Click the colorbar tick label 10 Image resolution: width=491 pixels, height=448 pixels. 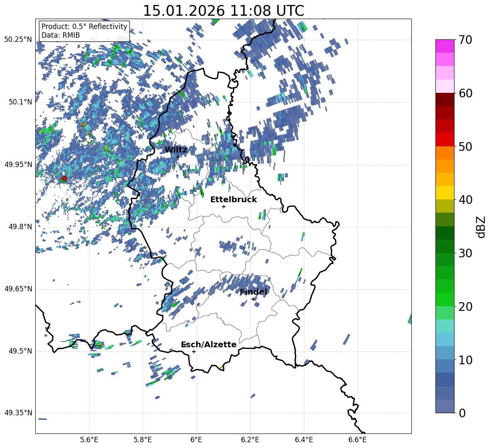click(x=465, y=360)
